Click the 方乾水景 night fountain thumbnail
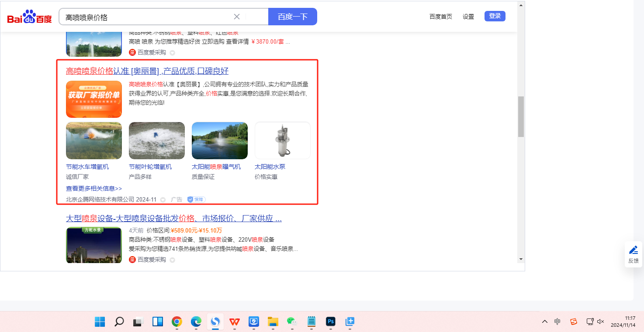This screenshot has height=332, width=644. click(x=94, y=245)
